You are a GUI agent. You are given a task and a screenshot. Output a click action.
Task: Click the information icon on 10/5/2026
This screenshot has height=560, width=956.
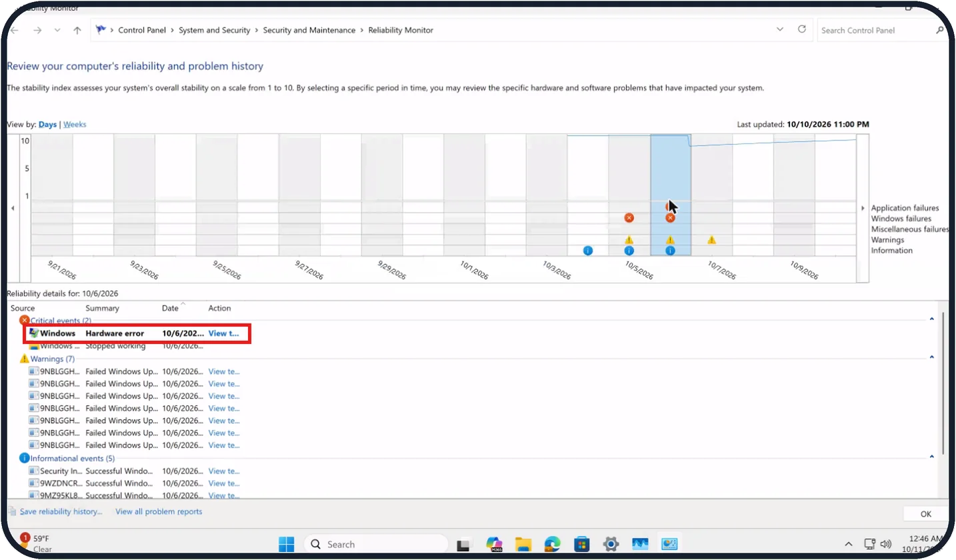(x=629, y=251)
